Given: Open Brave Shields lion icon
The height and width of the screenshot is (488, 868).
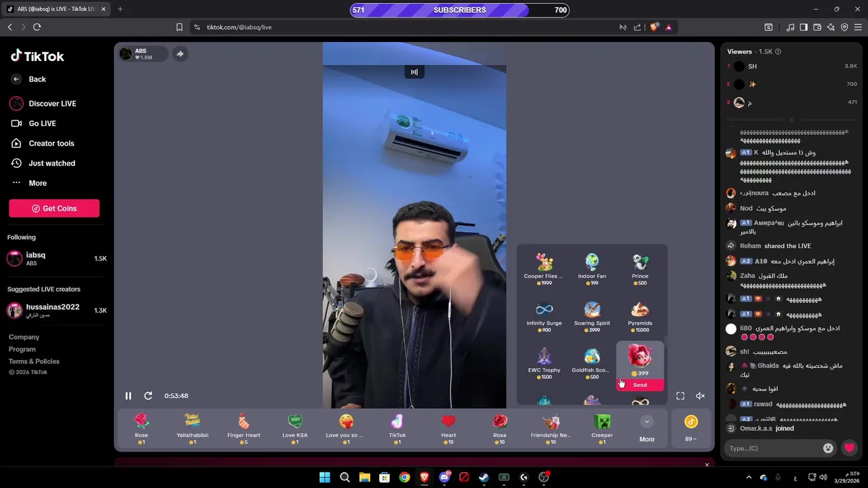Looking at the screenshot, I should pos(654,27).
